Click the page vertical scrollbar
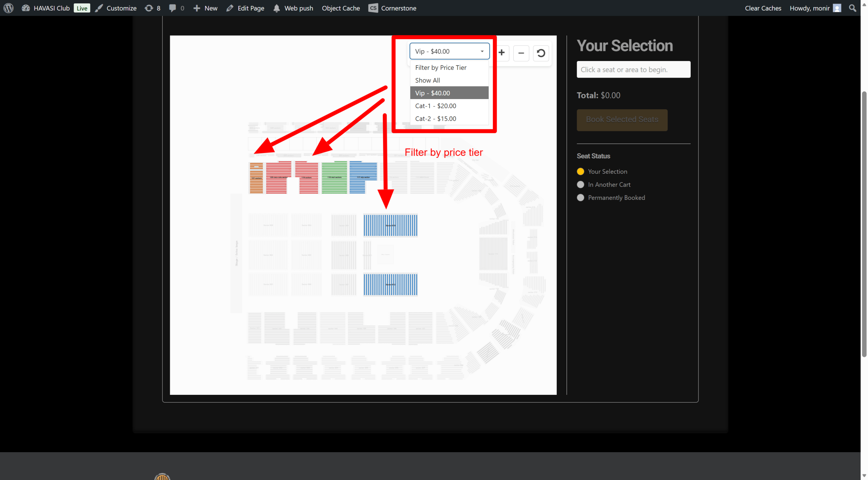868x480 pixels. point(864,224)
